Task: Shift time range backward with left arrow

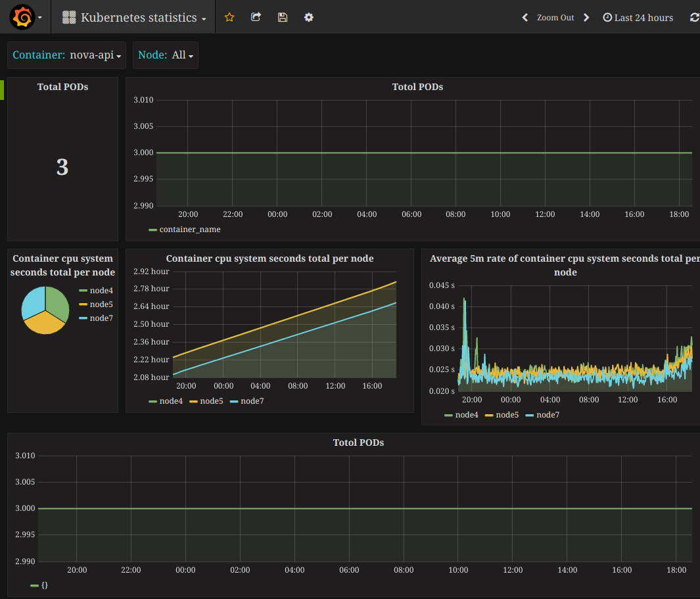Action: click(525, 18)
